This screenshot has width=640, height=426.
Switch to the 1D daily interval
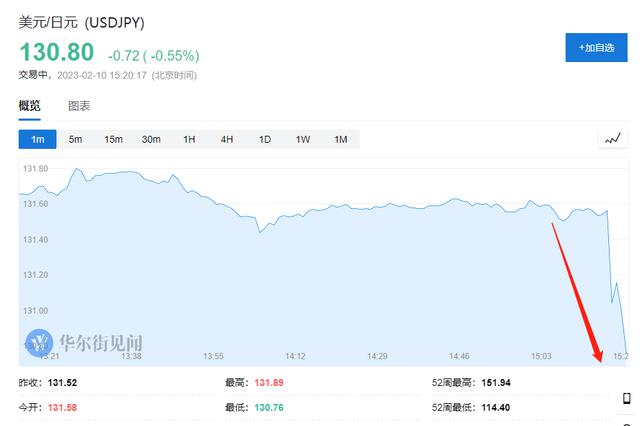pyautogui.click(x=265, y=139)
